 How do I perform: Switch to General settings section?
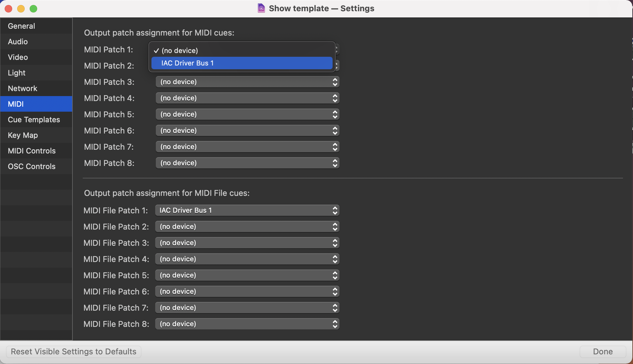point(22,26)
